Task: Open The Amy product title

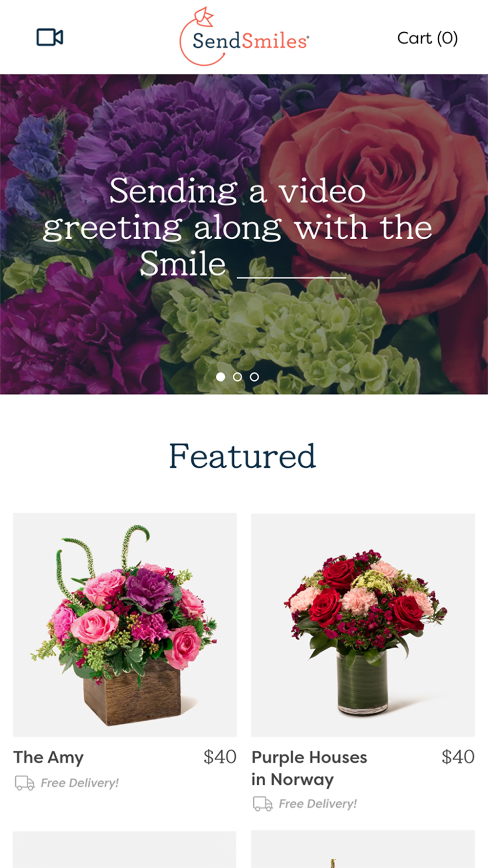Action: [48, 758]
